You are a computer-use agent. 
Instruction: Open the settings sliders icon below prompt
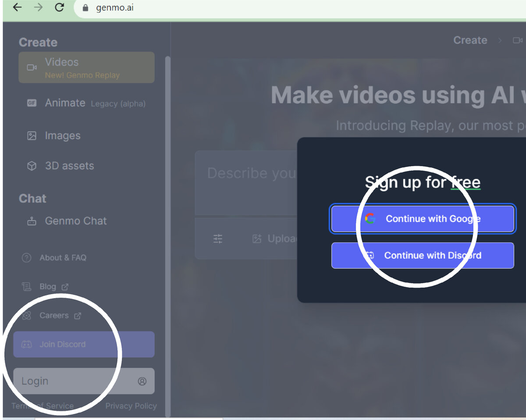(x=218, y=239)
